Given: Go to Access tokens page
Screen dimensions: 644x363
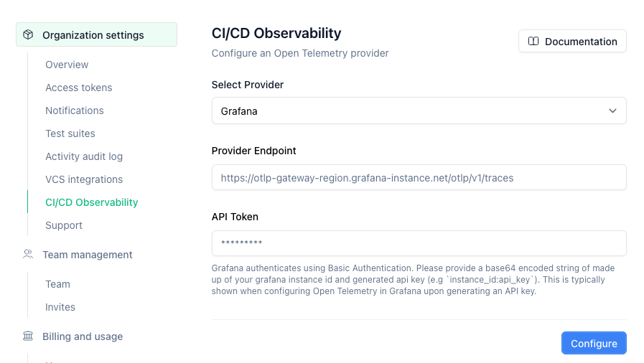Looking at the screenshot, I should (79, 88).
